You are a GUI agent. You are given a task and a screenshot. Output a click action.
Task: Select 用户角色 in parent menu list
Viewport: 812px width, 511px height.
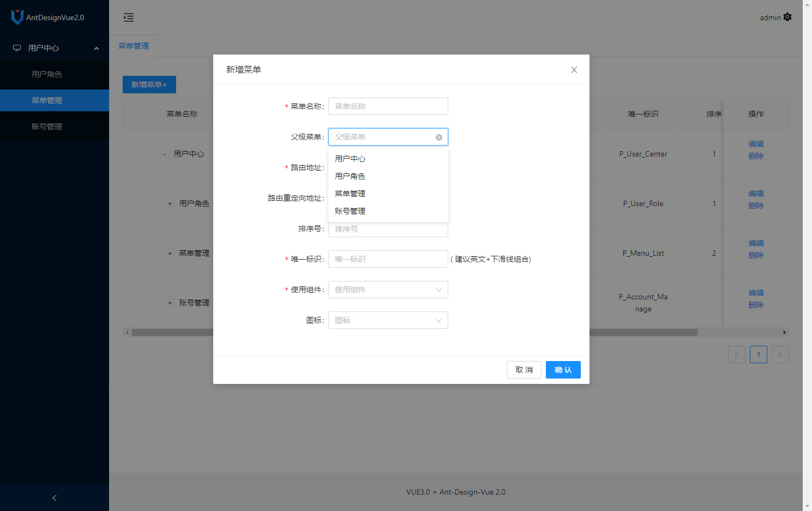point(388,176)
